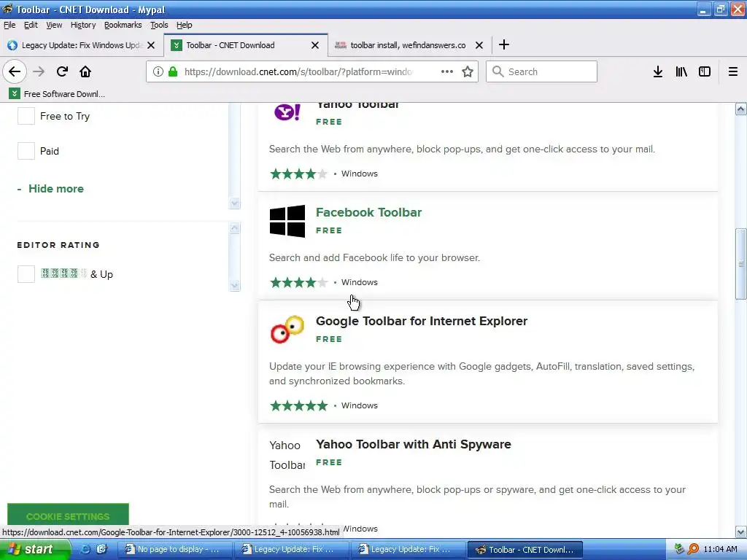Open Yahoo Toolbar with Anti Spyware link
This screenshot has width=747, height=560.
pyautogui.click(x=413, y=444)
